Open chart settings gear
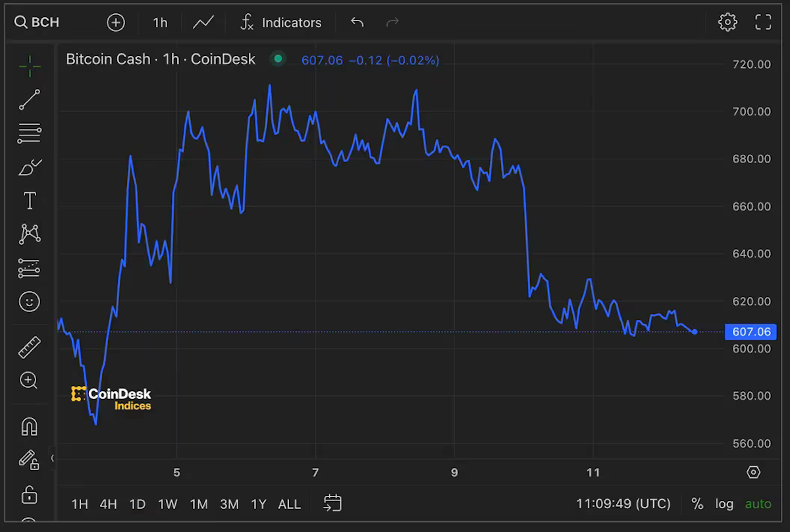This screenshot has width=790, height=532. (727, 22)
